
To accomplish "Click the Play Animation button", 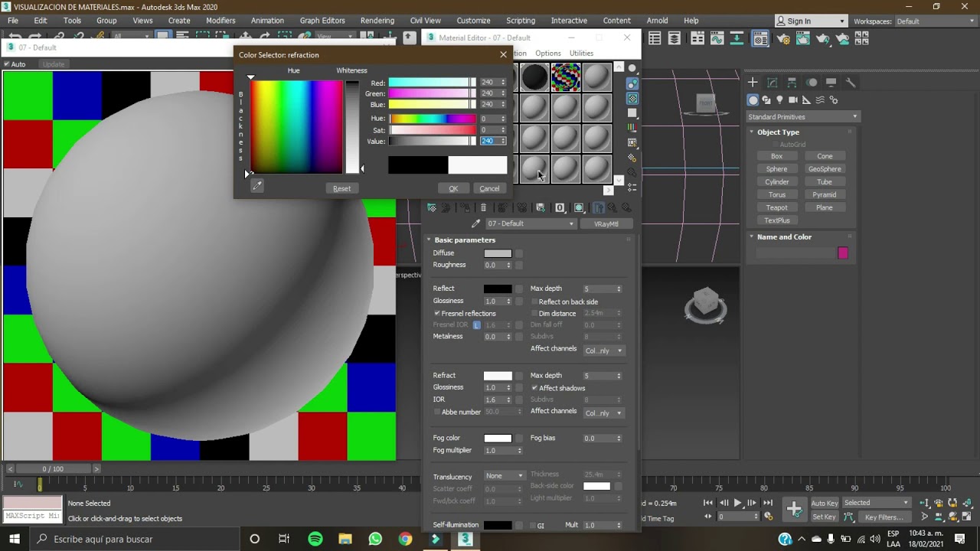I will [x=738, y=503].
